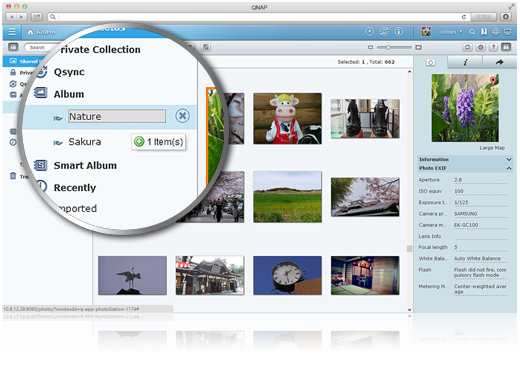Click the scrollbar down arrow
The height and width of the screenshot is (380, 520).
[409, 310]
